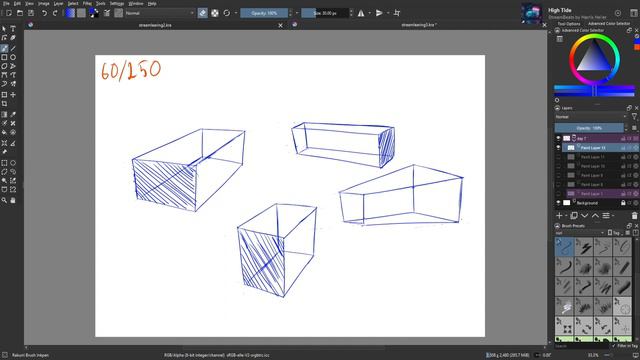Close the first document tab
Viewport: 640px width, 360px height.
click(x=280, y=25)
